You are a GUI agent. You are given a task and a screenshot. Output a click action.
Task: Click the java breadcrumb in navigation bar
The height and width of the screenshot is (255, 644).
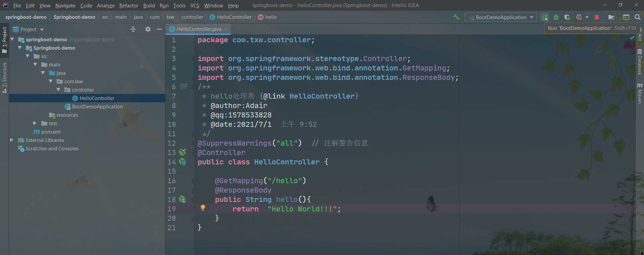(138, 17)
